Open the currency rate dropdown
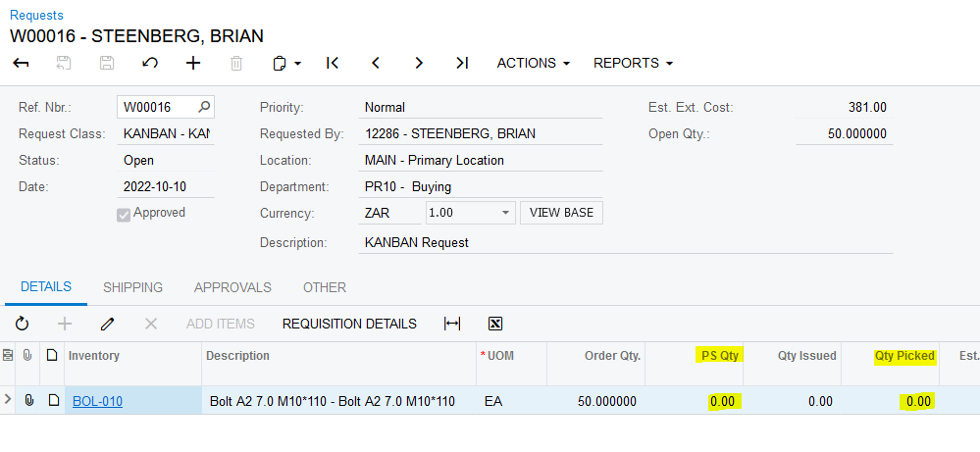The image size is (980, 452). point(506,213)
